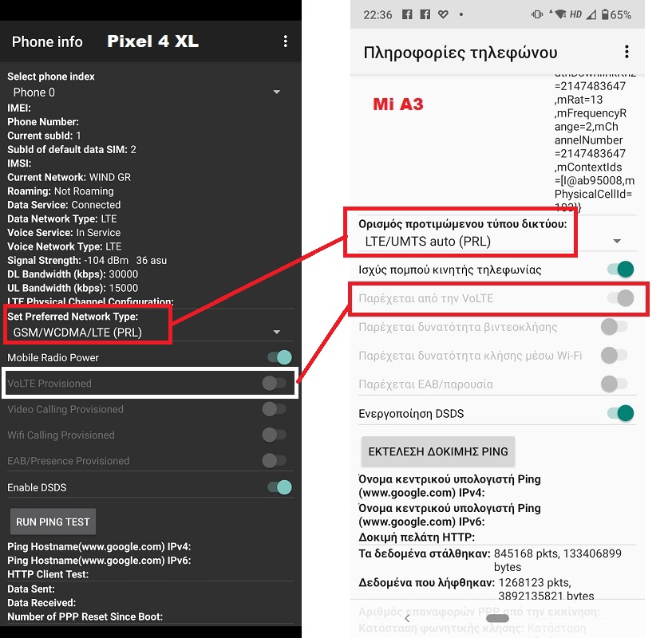Click the Δεδομένα που λήφθηκαν 1268123 pkts value
Screen dimensions: 672x638
click(x=547, y=589)
